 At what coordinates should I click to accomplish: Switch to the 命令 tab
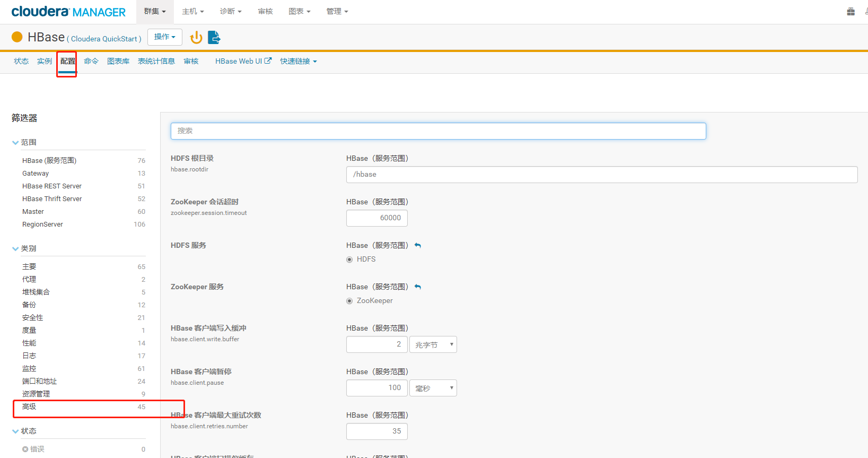click(91, 62)
